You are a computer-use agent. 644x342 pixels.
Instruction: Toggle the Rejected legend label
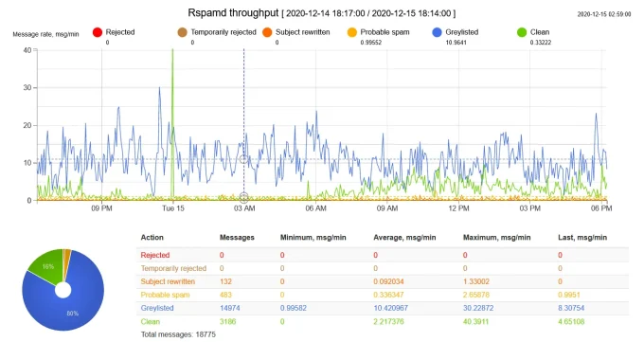point(120,32)
